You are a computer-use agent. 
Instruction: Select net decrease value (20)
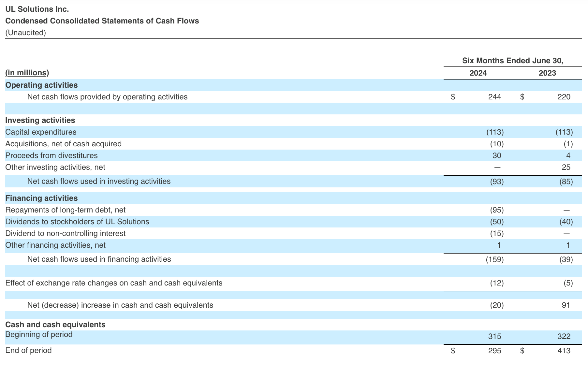coord(497,305)
